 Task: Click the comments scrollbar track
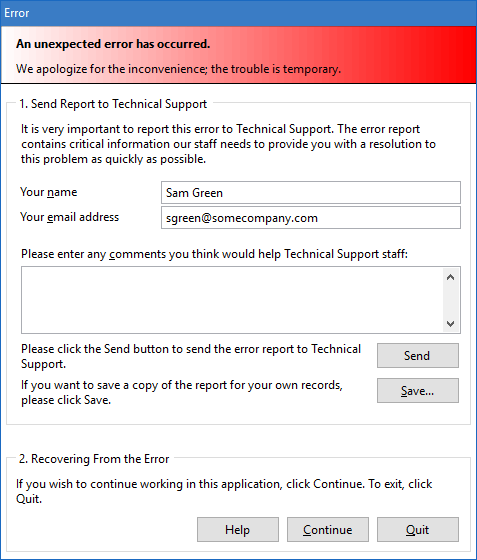pos(451,300)
